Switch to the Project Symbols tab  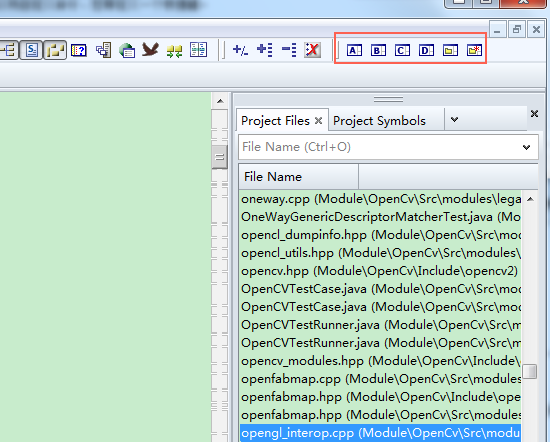click(x=379, y=121)
